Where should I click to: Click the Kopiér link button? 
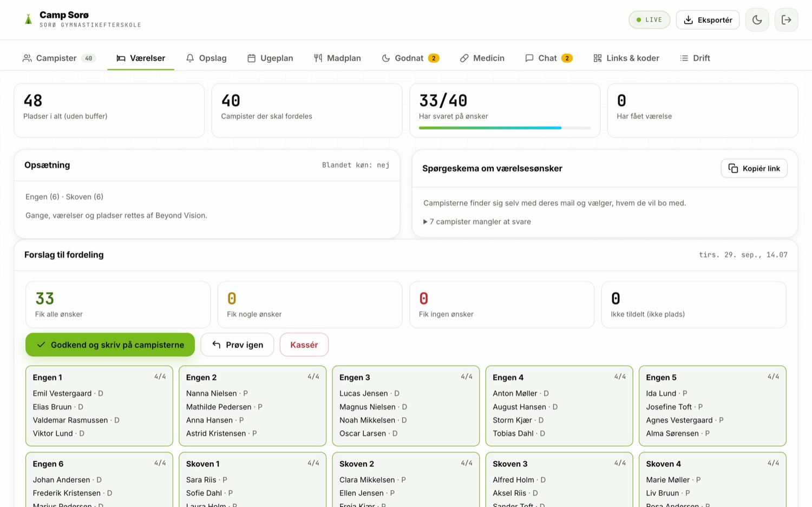pyautogui.click(x=754, y=168)
